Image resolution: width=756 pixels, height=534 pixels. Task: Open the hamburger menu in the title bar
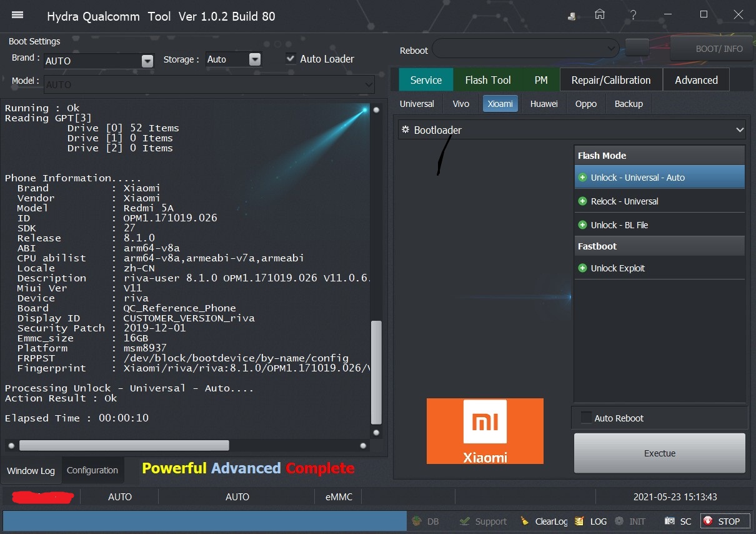pos(17,15)
